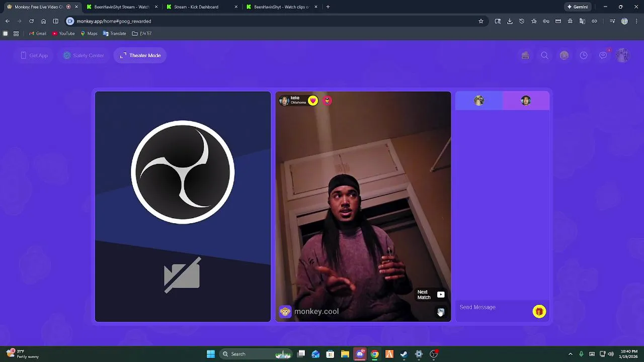Click the side panel icon right of the home button
644x362 pixels.
55,21
